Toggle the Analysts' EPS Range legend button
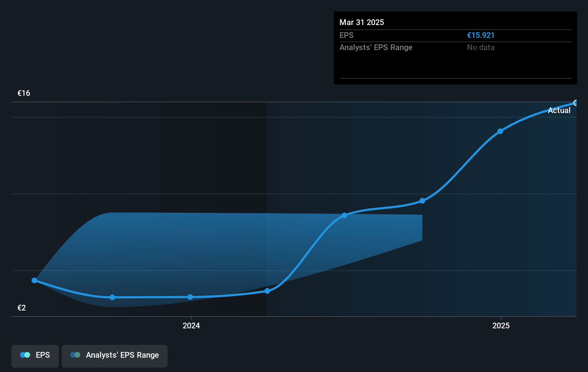The height and width of the screenshot is (372, 588). 115,356
